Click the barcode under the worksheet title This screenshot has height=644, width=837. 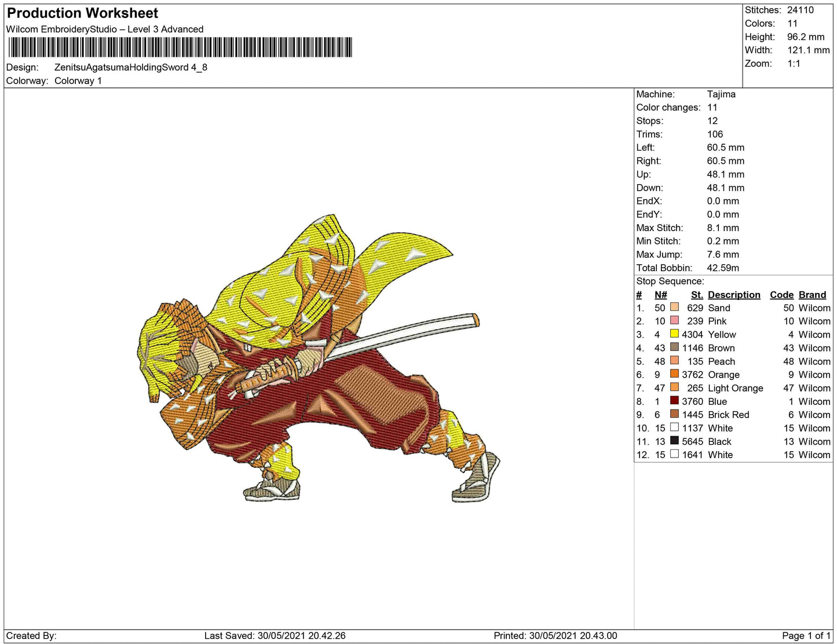[180, 47]
